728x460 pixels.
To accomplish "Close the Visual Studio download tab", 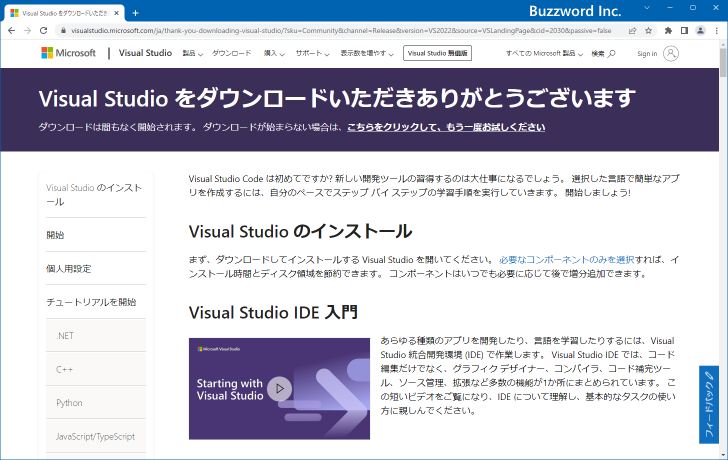I will [x=117, y=13].
